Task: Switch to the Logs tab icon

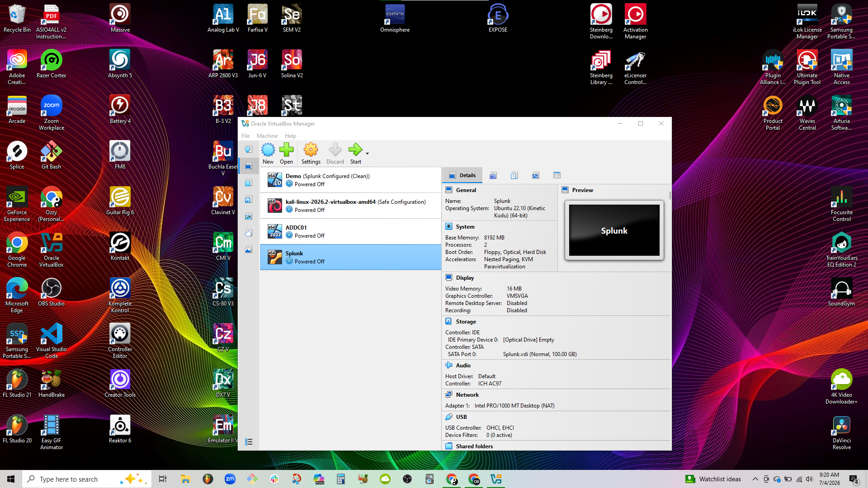Action: pos(514,175)
